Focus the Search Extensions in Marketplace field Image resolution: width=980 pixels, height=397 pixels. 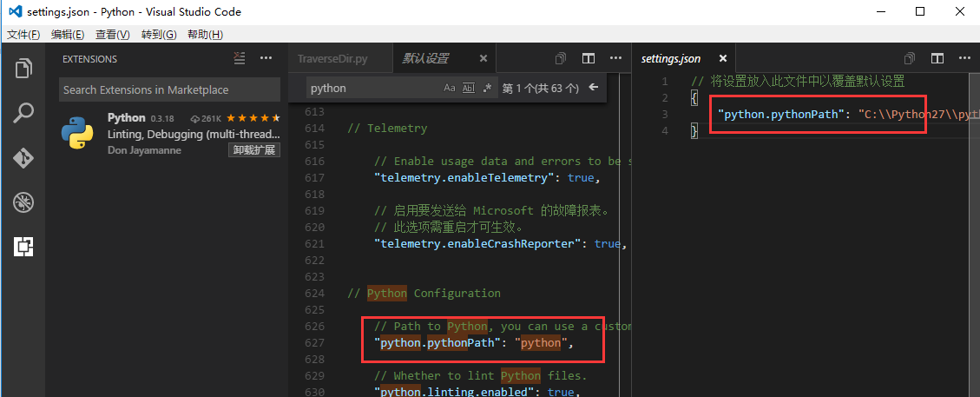(170, 90)
